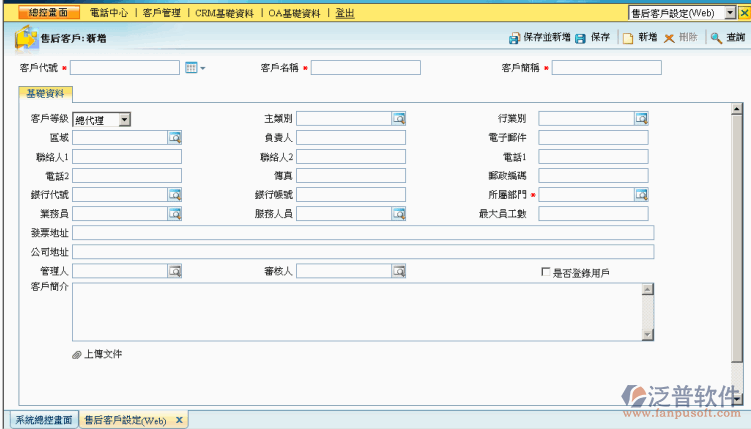Click the paperclip 上傳文件 icon
Screen dimensions: 751x429
point(77,355)
